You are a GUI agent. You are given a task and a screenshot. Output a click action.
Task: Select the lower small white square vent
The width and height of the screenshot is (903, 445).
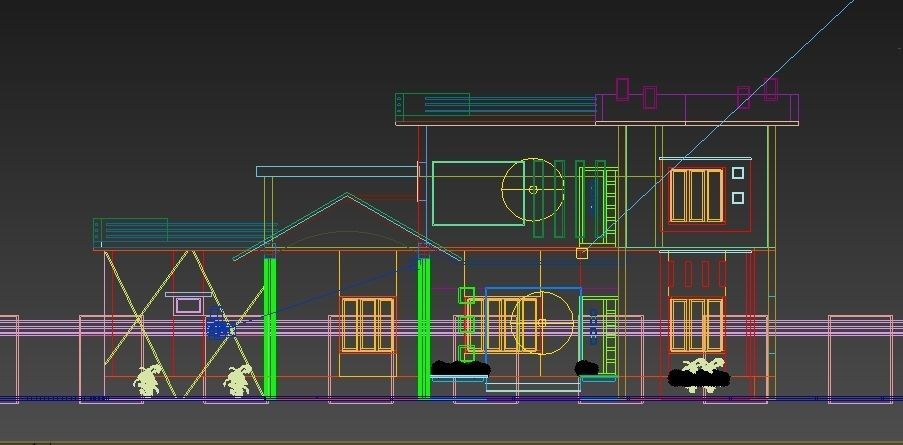tap(738, 198)
